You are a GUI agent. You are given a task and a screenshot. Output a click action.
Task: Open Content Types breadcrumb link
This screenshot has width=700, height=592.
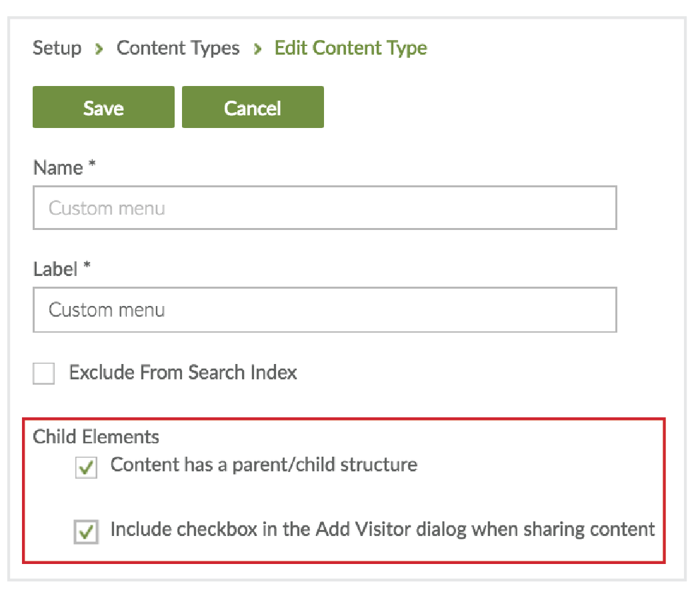click(178, 49)
